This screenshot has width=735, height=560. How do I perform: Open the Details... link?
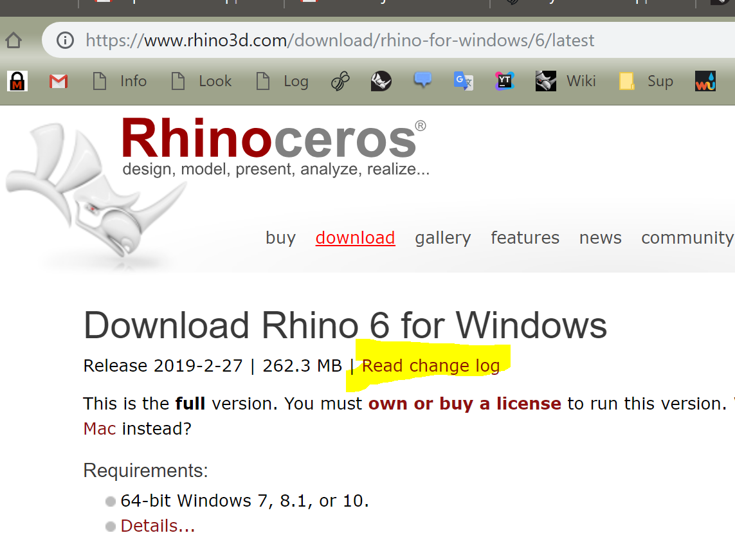[x=158, y=526]
